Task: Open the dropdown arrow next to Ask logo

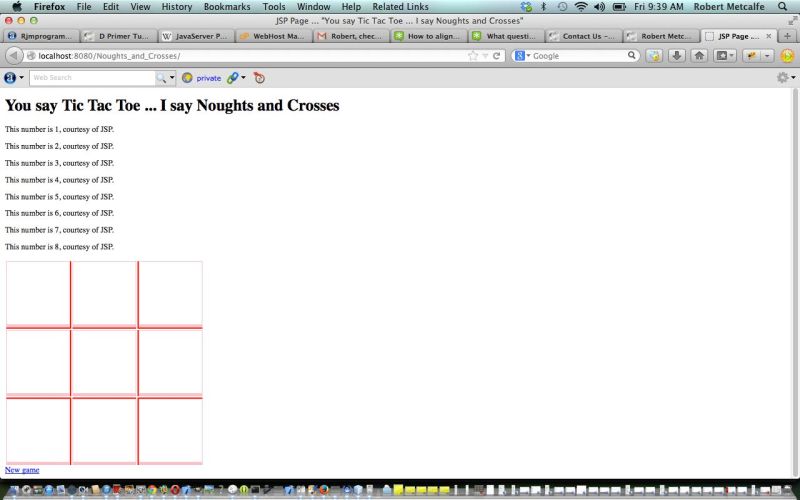Action: click(21, 78)
